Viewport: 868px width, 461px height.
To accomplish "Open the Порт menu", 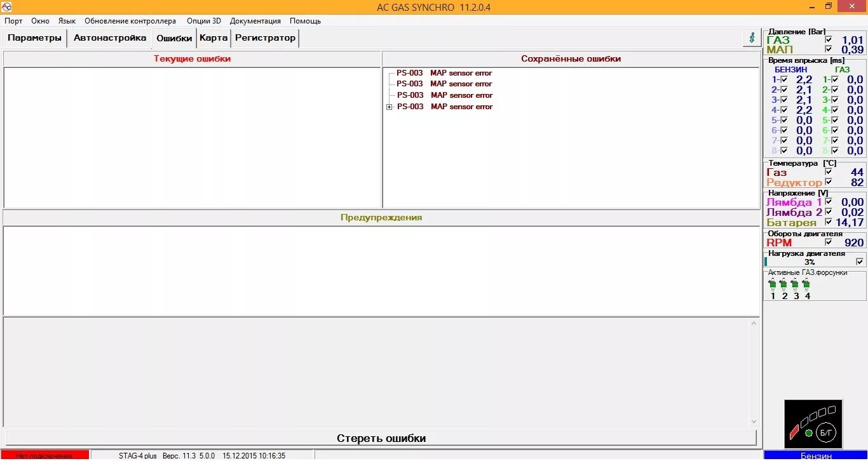I will [13, 21].
